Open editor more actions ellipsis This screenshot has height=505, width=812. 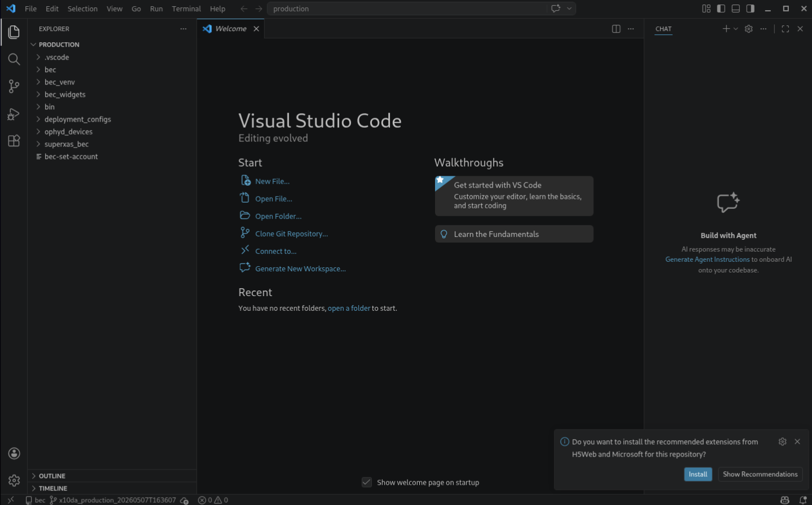click(x=631, y=29)
